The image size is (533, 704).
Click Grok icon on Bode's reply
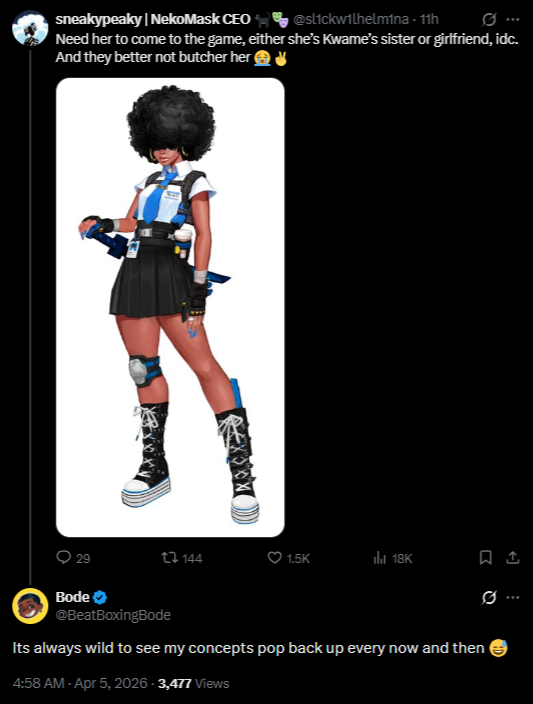(489, 598)
